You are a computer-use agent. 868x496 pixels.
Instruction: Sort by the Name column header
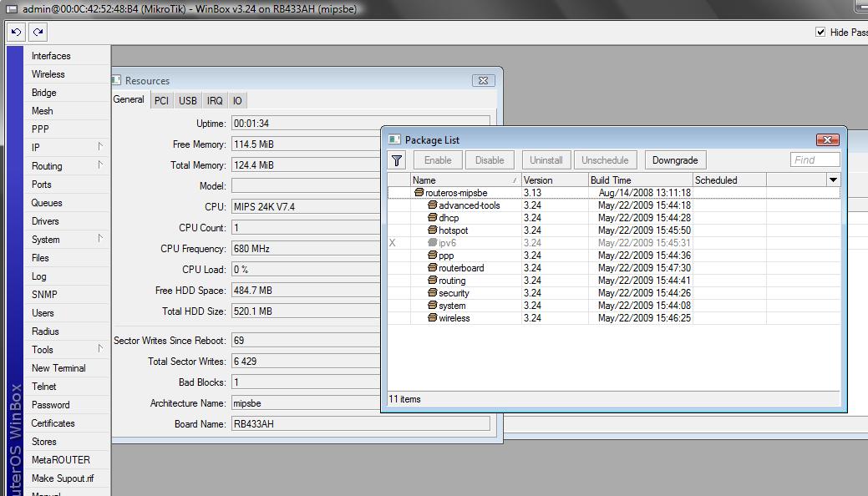465,180
